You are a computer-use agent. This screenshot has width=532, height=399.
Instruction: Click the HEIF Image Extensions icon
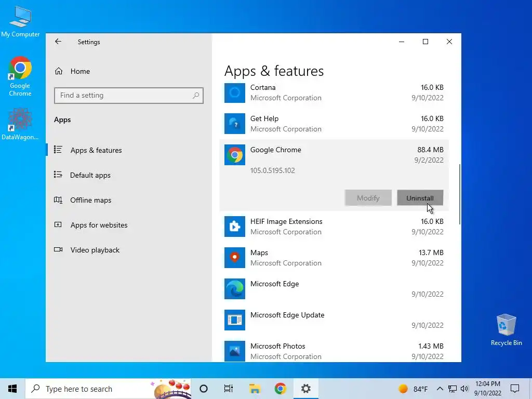[x=234, y=227]
